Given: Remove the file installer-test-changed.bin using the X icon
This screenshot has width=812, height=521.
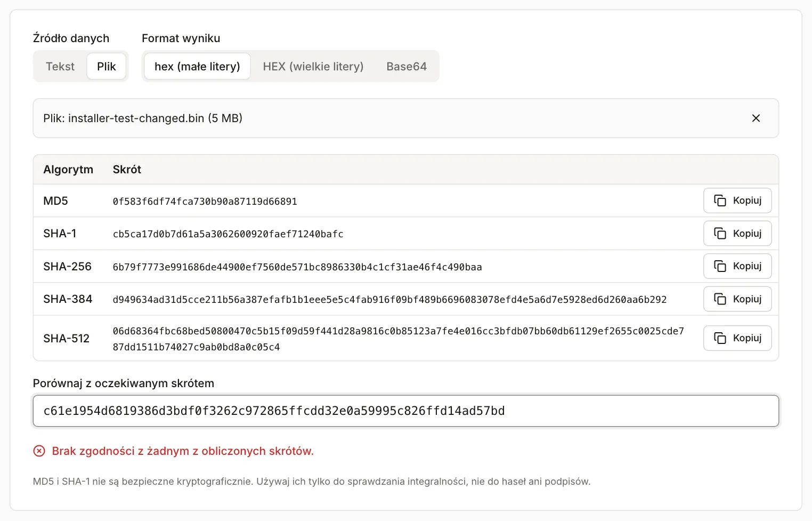Looking at the screenshot, I should pyautogui.click(x=756, y=118).
